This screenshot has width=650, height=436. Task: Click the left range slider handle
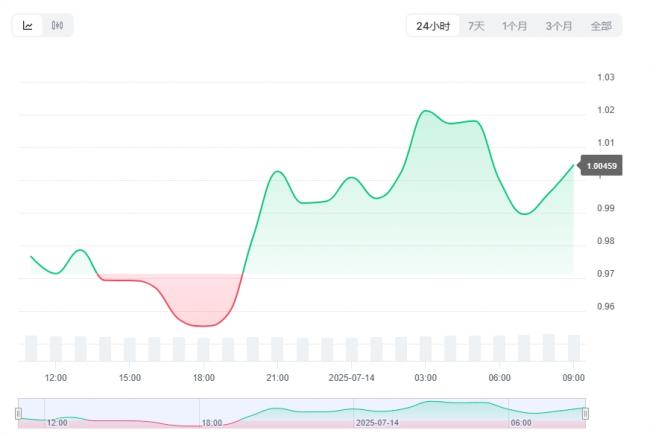coord(18,413)
